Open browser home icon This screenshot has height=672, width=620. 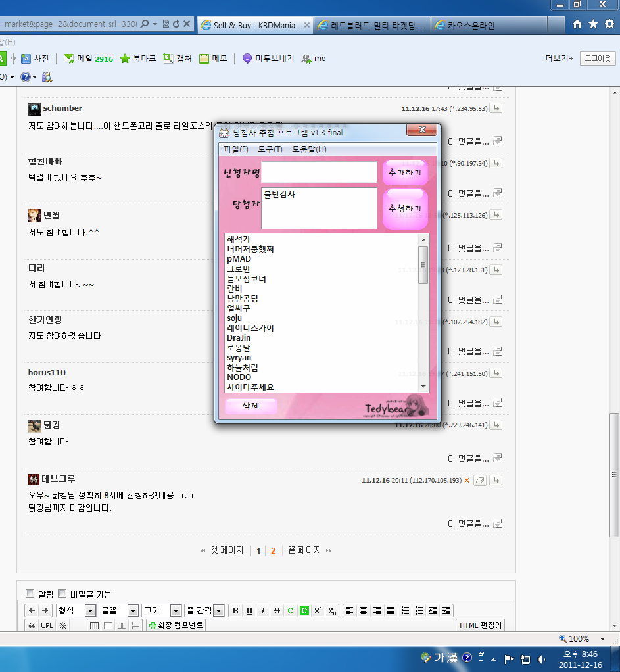[577, 24]
